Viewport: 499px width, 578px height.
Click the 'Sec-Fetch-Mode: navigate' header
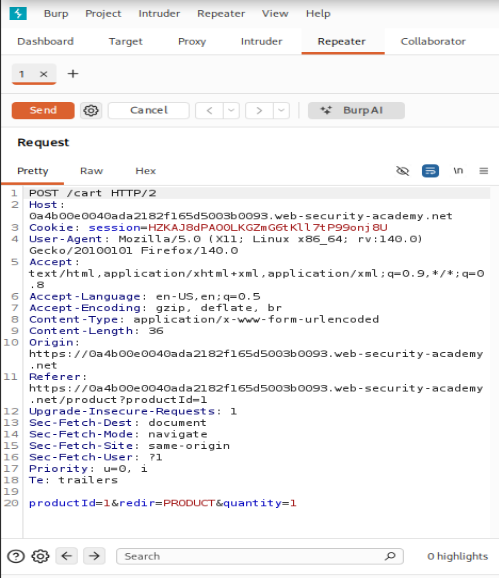pyautogui.click(x=118, y=434)
